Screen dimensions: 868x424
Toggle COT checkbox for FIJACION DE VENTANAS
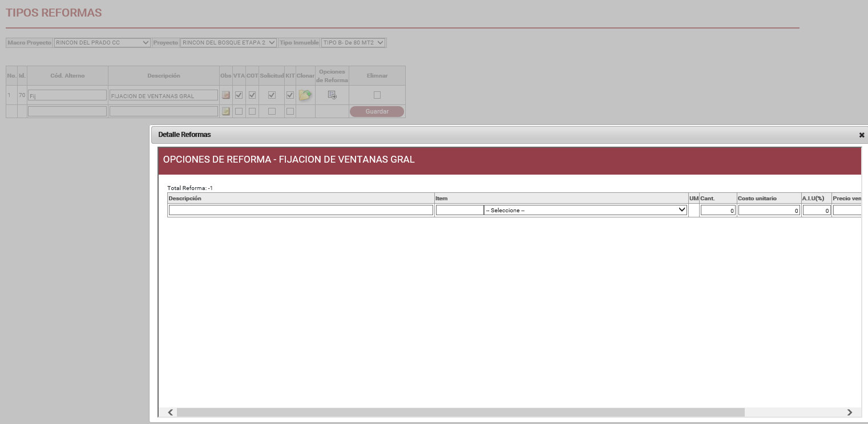tap(252, 95)
